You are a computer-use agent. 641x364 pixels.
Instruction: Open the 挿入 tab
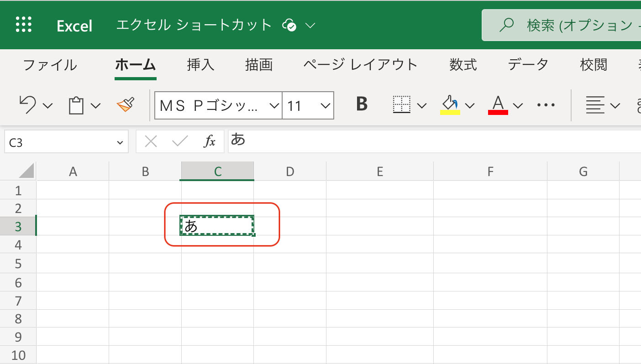200,65
